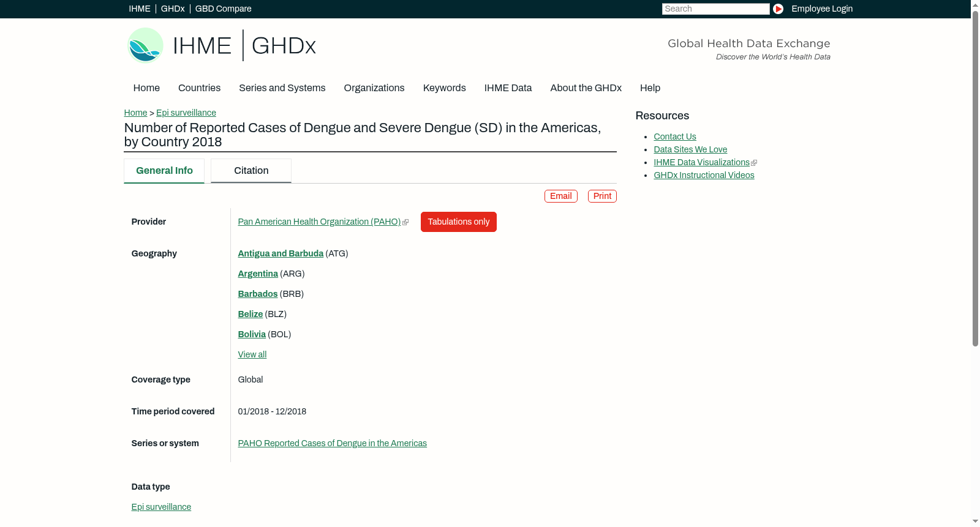Focus the Search input field
The height and width of the screenshot is (527, 980).
coord(715,9)
